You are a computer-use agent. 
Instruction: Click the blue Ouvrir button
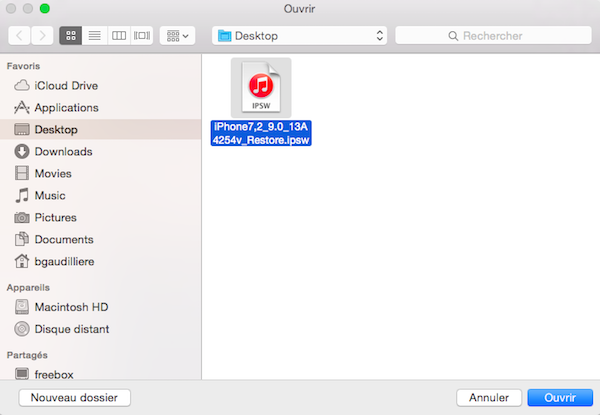560,398
